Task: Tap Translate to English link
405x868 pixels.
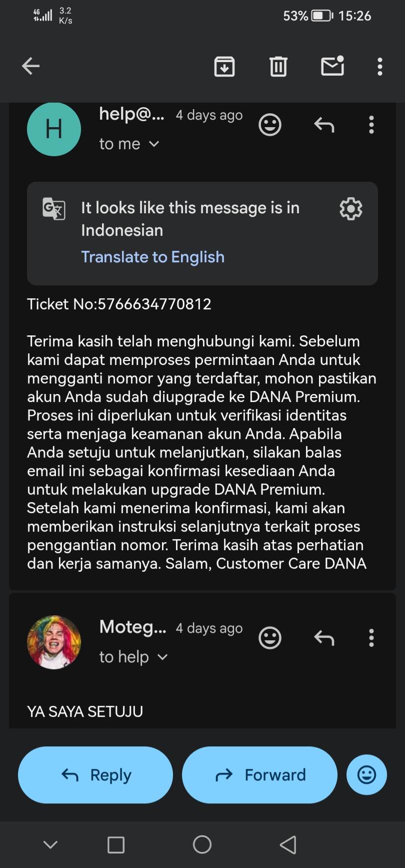Action: pos(152,257)
